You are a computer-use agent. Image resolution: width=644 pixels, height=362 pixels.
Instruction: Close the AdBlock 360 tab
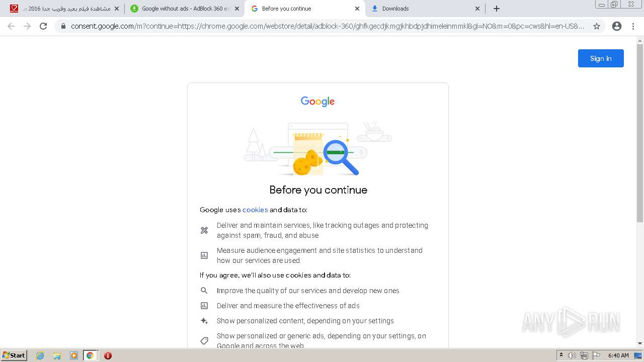pyautogui.click(x=237, y=9)
